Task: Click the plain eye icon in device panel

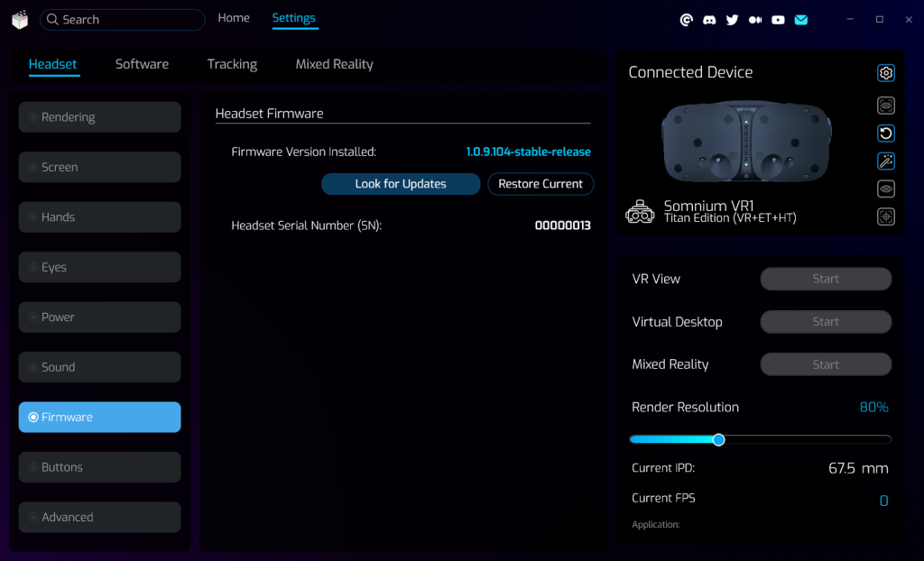Action: (x=886, y=189)
